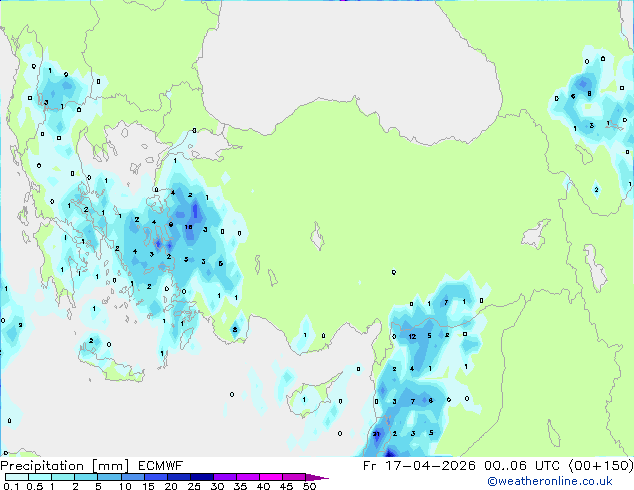Image resolution: width=634 pixels, height=490 pixels.
Task: Select the 2–5 mm legend swatch
Action: click(x=86, y=477)
